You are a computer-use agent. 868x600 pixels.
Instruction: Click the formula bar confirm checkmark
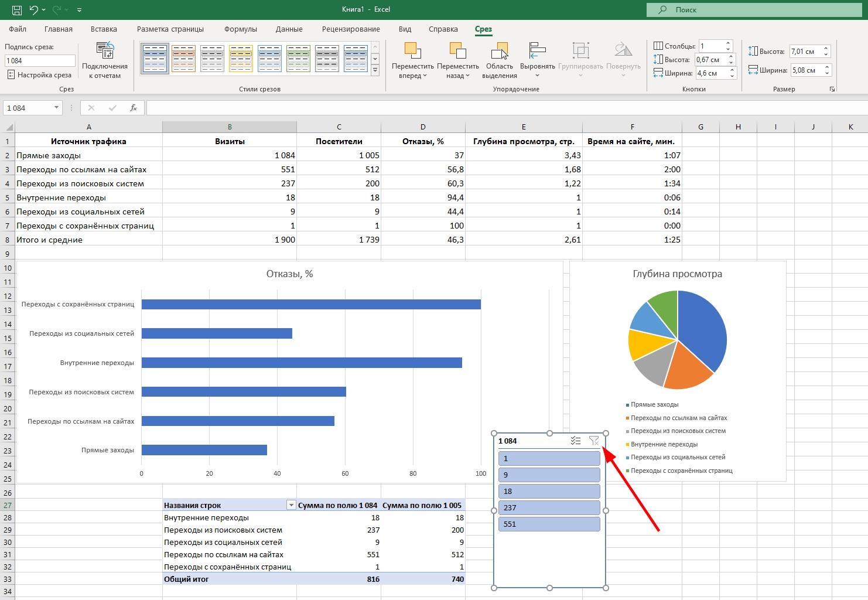coord(112,108)
